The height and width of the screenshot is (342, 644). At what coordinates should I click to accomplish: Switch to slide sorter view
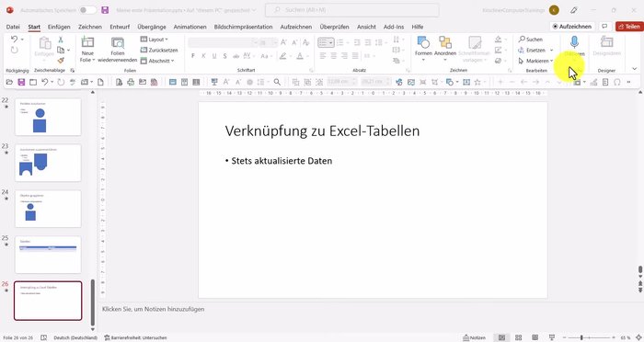518,337
